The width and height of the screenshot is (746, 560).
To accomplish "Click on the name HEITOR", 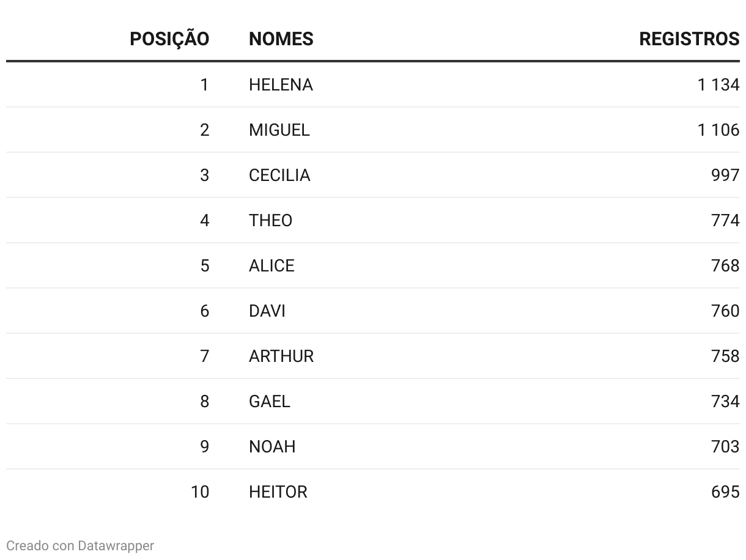I will pyautogui.click(x=278, y=492).
